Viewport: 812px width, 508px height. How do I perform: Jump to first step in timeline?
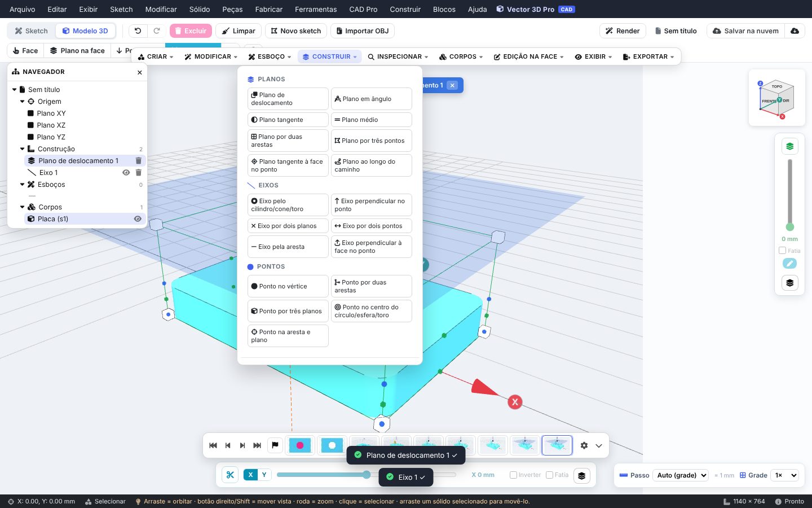click(x=213, y=445)
